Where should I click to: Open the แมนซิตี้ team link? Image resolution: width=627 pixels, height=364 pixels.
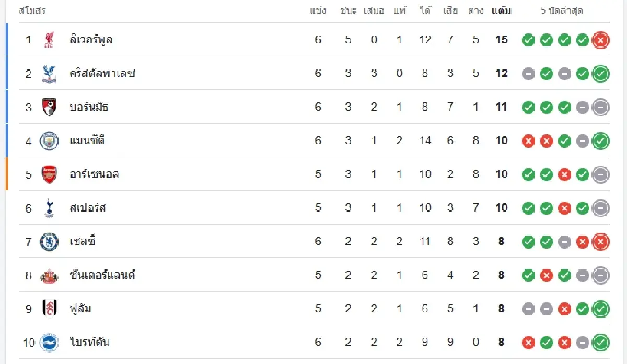coord(87,141)
